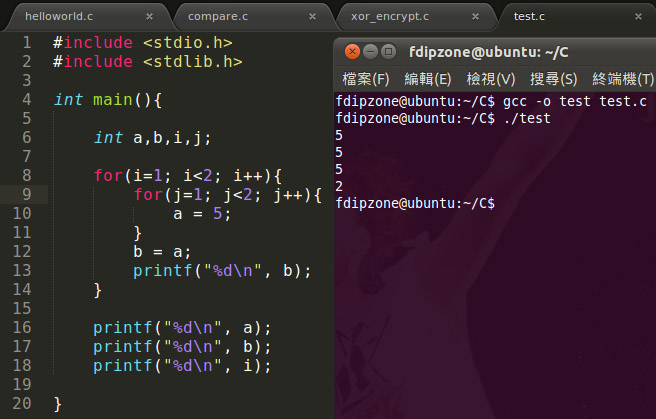Image resolution: width=656 pixels, height=419 pixels.
Task: Click the outer for(i=1; i<2; i++){ line
Action: (188, 176)
